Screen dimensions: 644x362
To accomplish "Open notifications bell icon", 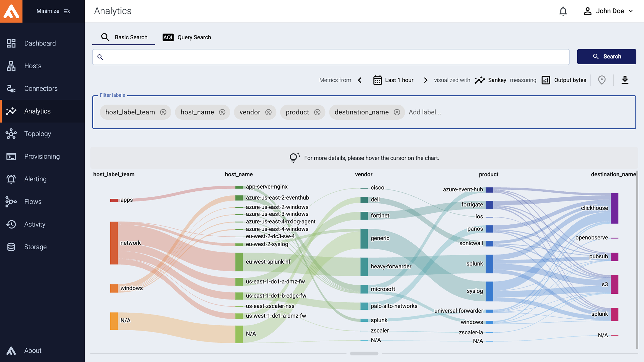I will [563, 11].
